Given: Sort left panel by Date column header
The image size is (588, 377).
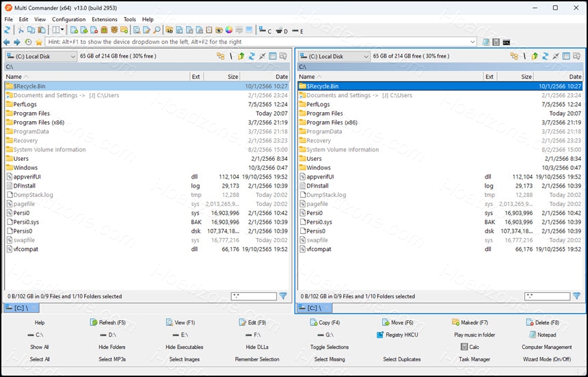Looking at the screenshot, I should (x=265, y=77).
